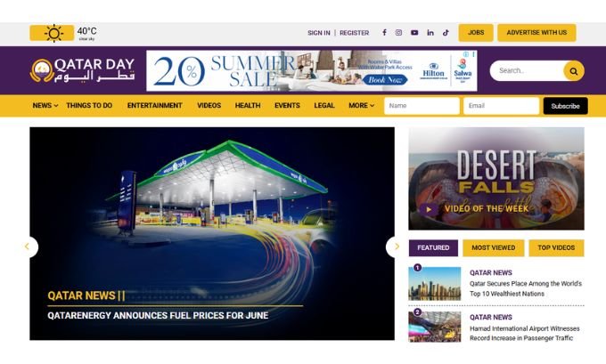Play the Desert Falls video of the week
The width and height of the screenshot is (606, 364).
tap(429, 209)
